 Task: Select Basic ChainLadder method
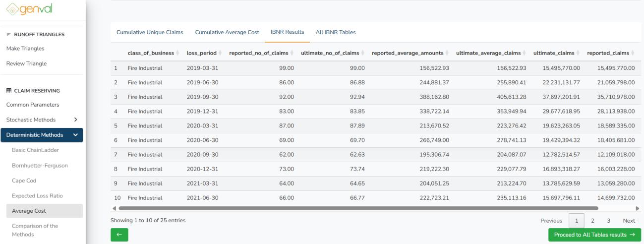(x=36, y=150)
